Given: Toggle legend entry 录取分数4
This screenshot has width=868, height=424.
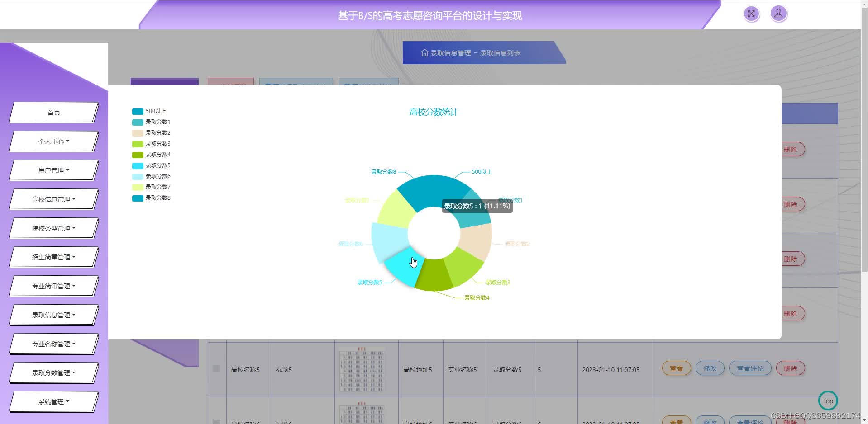Looking at the screenshot, I should tap(151, 155).
